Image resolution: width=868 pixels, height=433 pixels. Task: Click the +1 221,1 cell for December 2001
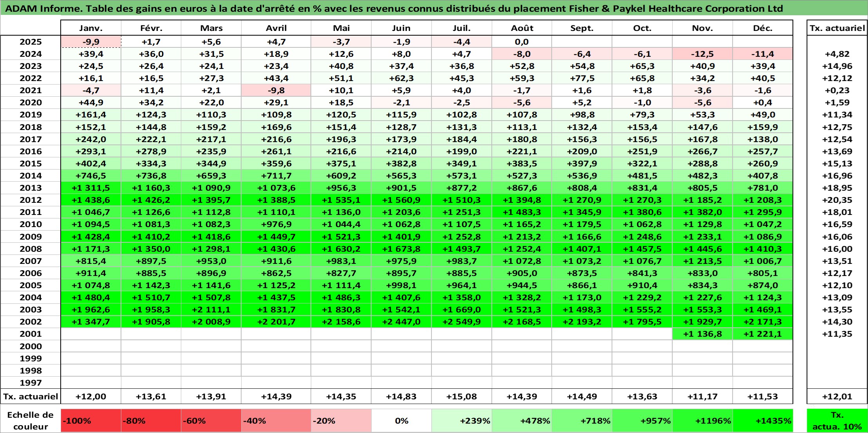point(763,334)
